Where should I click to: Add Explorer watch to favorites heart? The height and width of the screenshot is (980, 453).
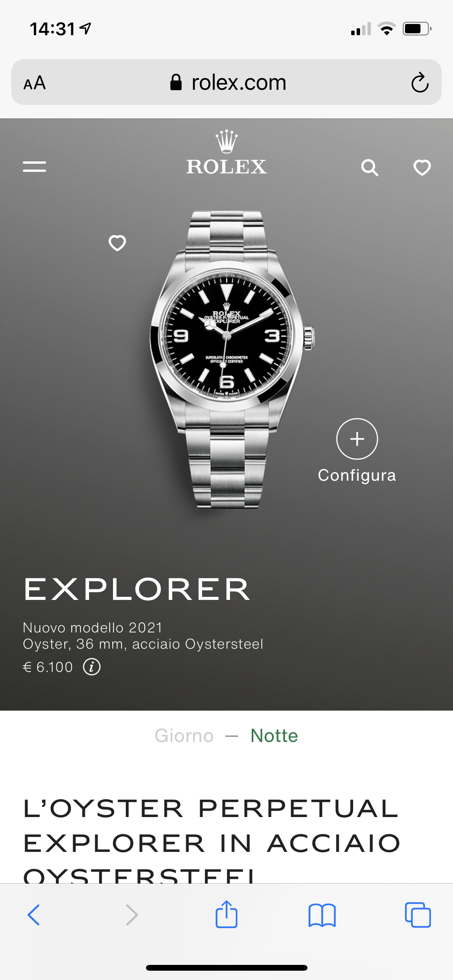click(117, 243)
